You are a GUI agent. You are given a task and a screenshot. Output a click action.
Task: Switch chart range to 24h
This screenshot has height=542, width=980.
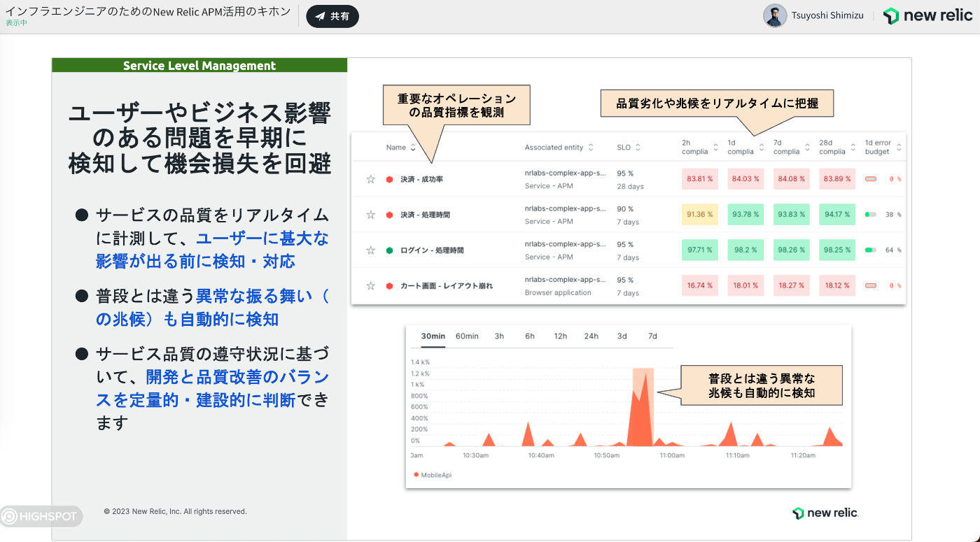pyautogui.click(x=591, y=336)
